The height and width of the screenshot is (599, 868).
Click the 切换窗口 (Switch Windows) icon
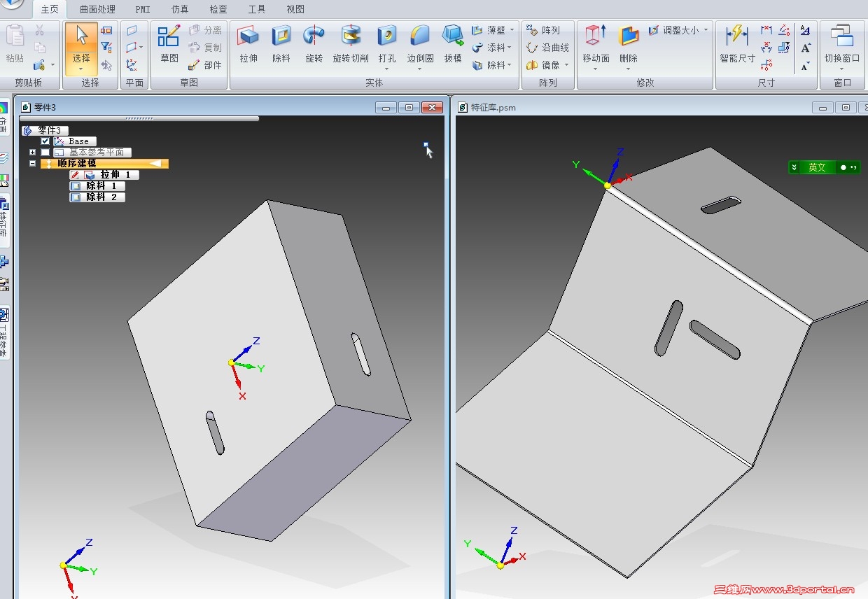click(841, 36)
